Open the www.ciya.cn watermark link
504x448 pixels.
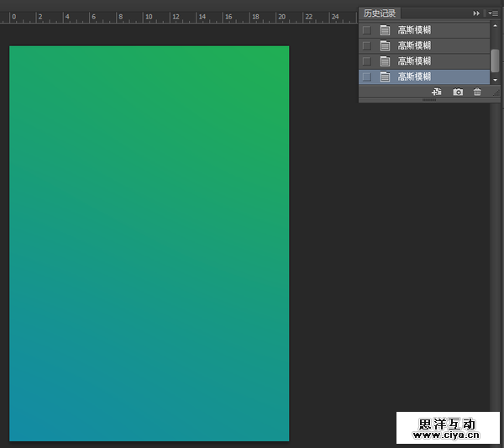(447, 436)
